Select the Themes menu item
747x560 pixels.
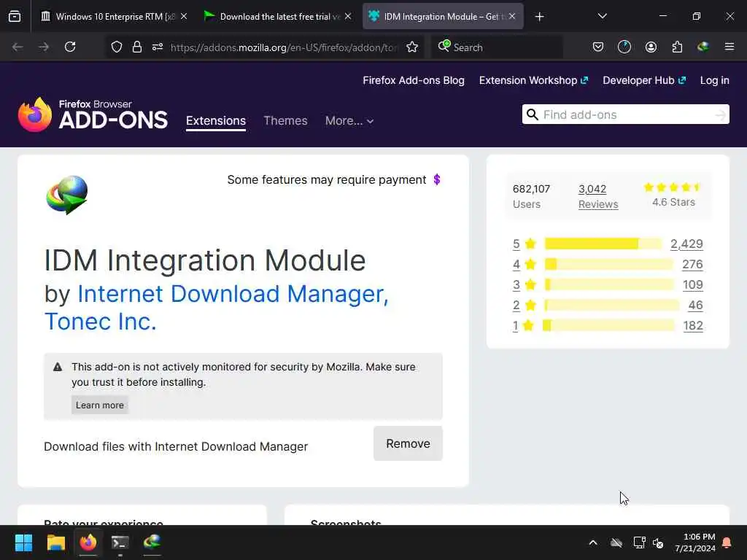tap(285, 120)
